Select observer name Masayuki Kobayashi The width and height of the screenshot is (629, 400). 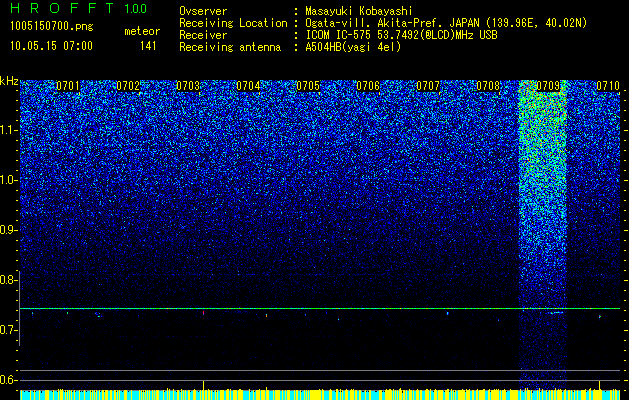(x=359, y=11)
